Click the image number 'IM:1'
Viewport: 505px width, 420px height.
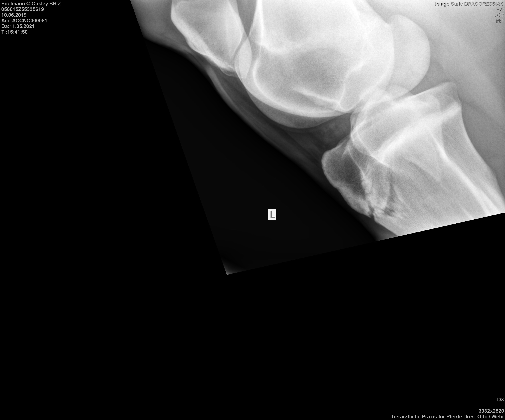[499, 21]
